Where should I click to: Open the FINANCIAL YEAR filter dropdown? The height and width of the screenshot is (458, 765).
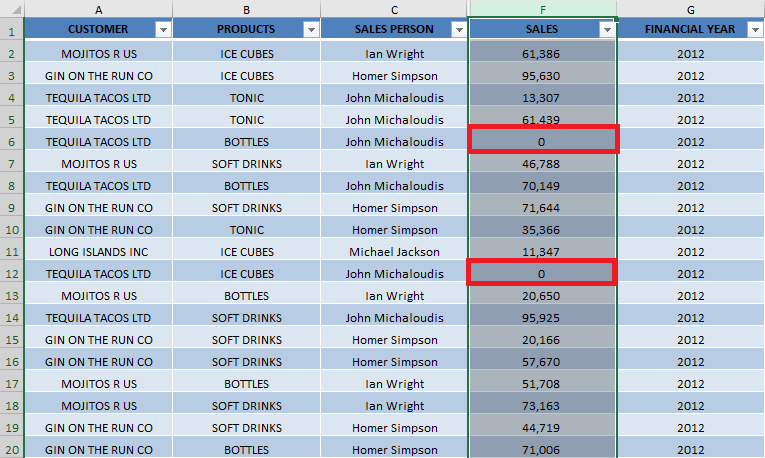(x=755, y=30)
